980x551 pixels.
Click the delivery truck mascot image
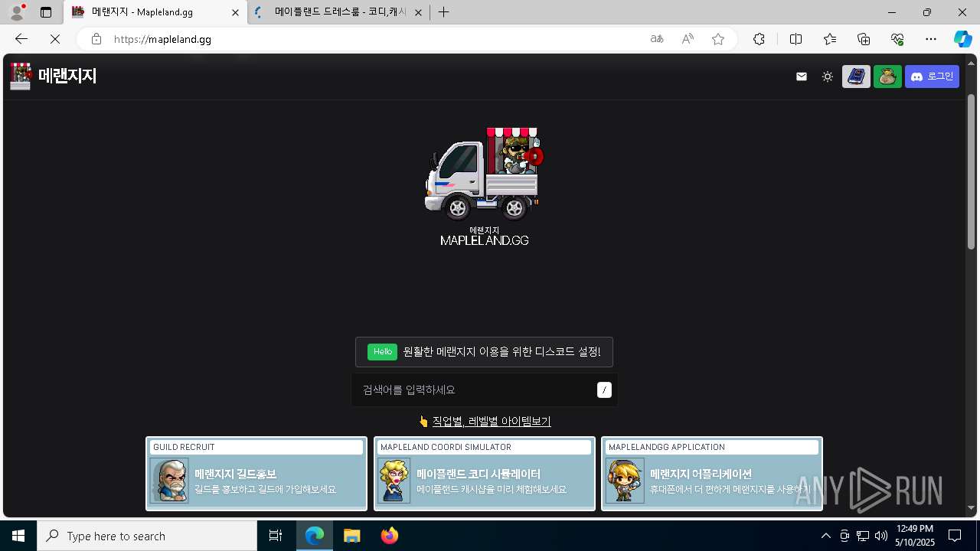click(484, 174)
